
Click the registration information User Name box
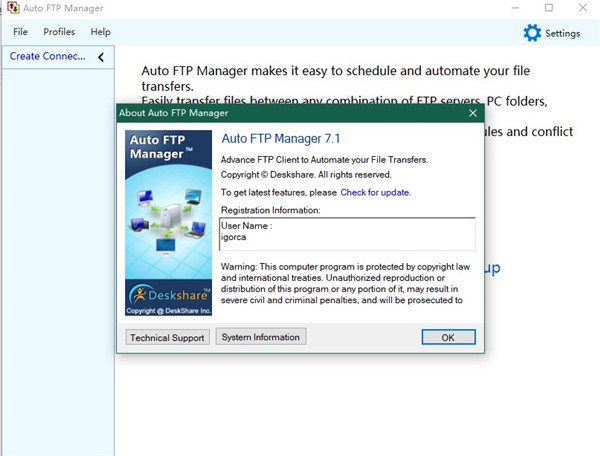(347, 234)
